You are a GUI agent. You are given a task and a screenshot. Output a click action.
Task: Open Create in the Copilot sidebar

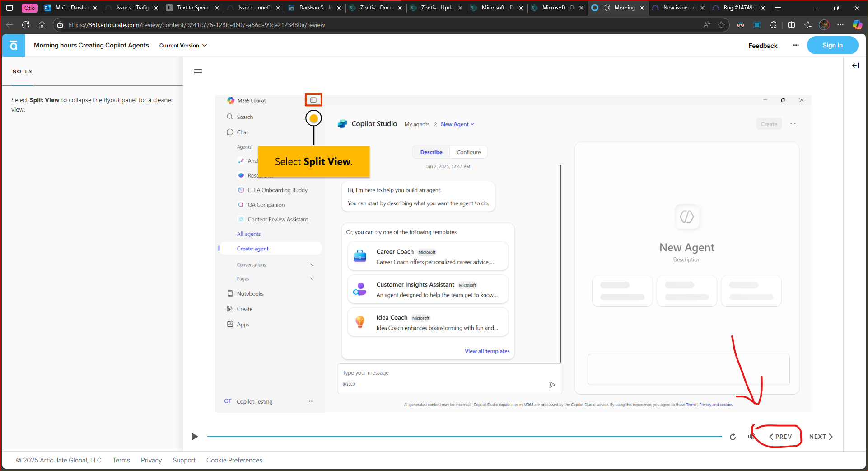click(x=245, y=309)
